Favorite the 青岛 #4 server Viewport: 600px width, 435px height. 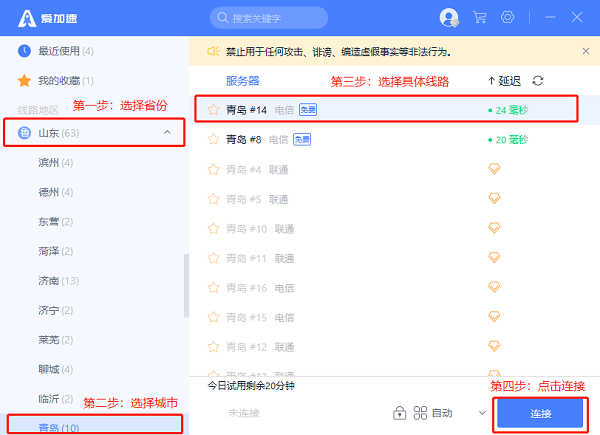214,169
